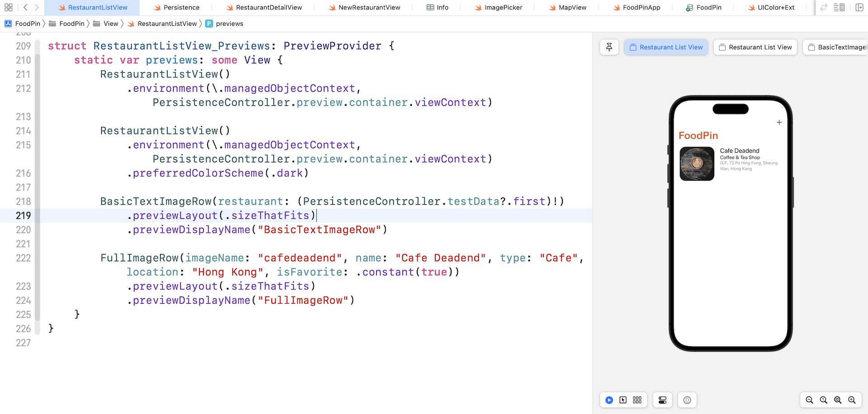Viewport: 868px width, 414px height.
Task: Tap the plus button in phone preview
Action: [779, 122]
